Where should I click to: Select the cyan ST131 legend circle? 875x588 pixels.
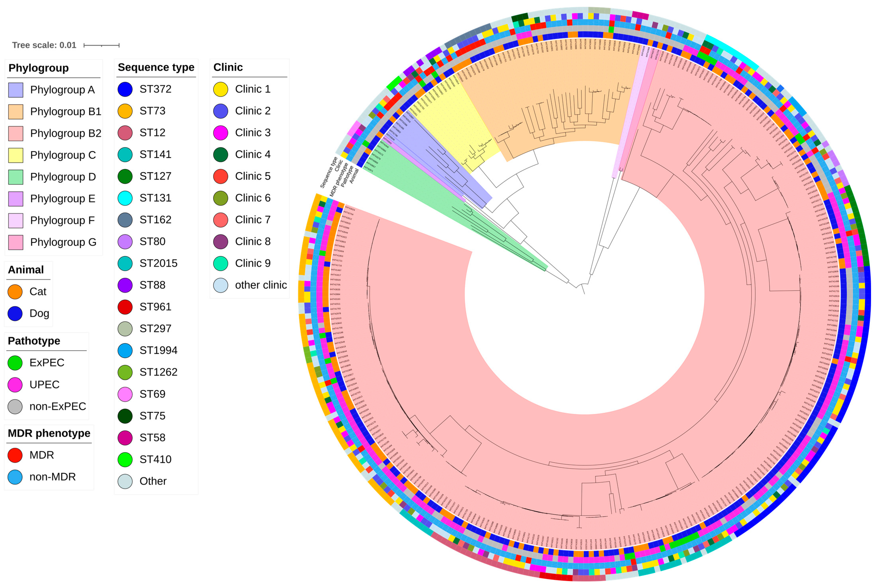125,198
